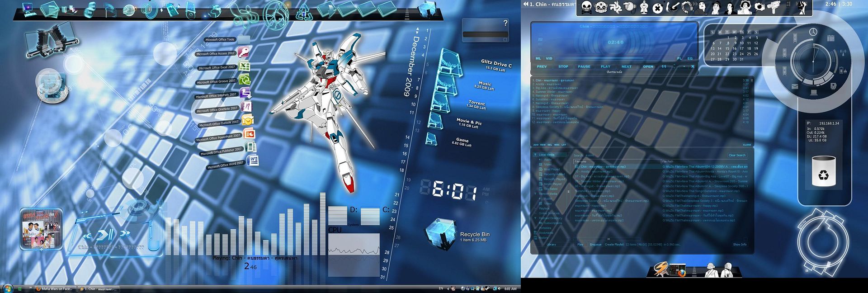Open the crystal cube Recycle Bin icon
This screenshot has width=868, height=293.
(440, 234)
